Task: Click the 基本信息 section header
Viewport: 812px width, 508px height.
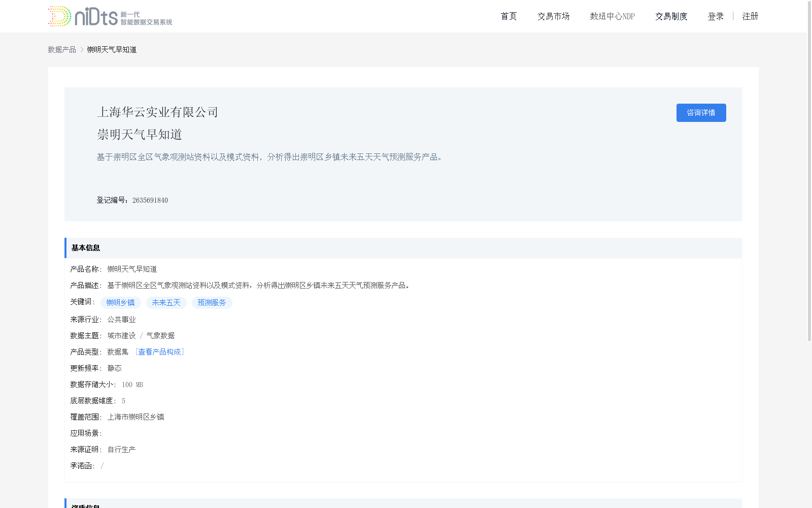Action: tap(403, 248)
